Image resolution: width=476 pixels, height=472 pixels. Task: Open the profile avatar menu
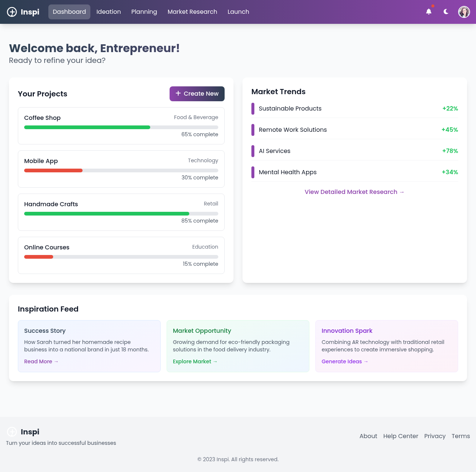[464, 12]
